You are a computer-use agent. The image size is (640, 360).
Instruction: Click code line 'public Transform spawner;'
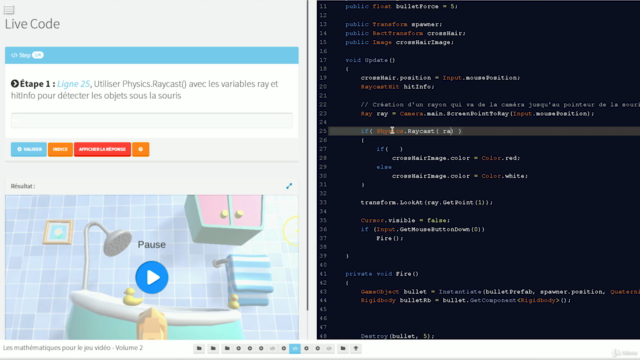pyautogui.click(x=393, y=24)
